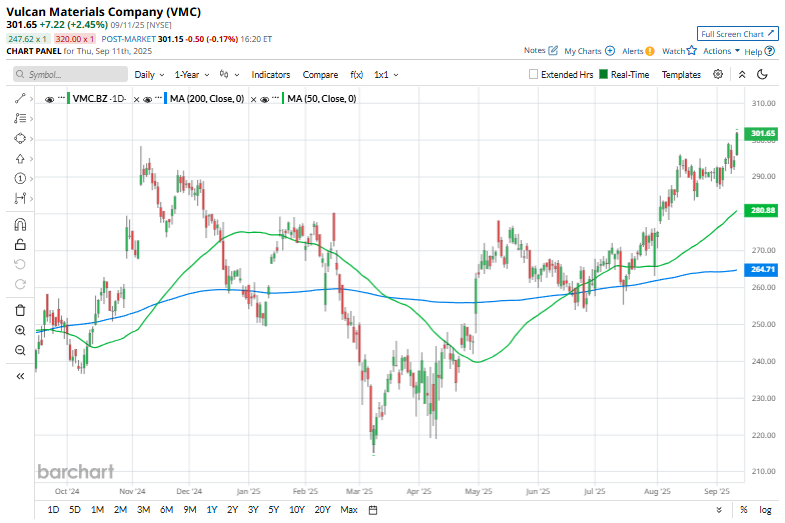The height and width of the screenshot is (523, 785).
Task: Open Full Screen Chart
Action: [x=737, y=34]
